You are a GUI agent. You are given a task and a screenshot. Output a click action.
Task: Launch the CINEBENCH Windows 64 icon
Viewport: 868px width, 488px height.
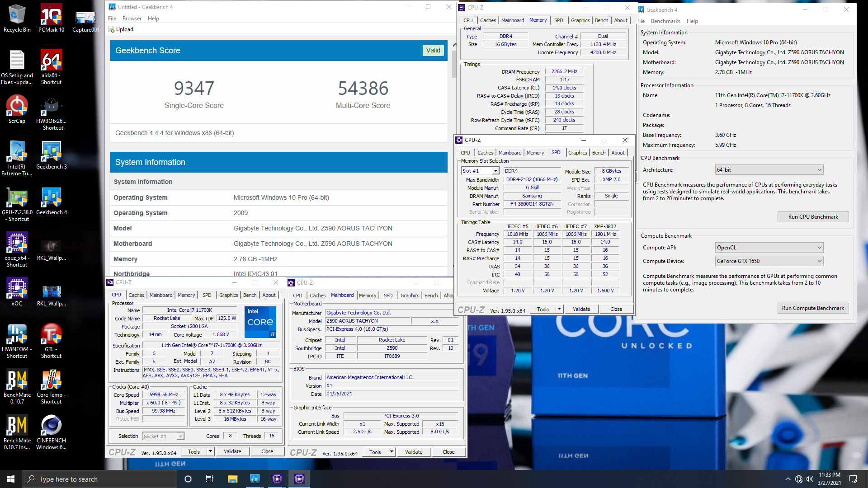51,432
